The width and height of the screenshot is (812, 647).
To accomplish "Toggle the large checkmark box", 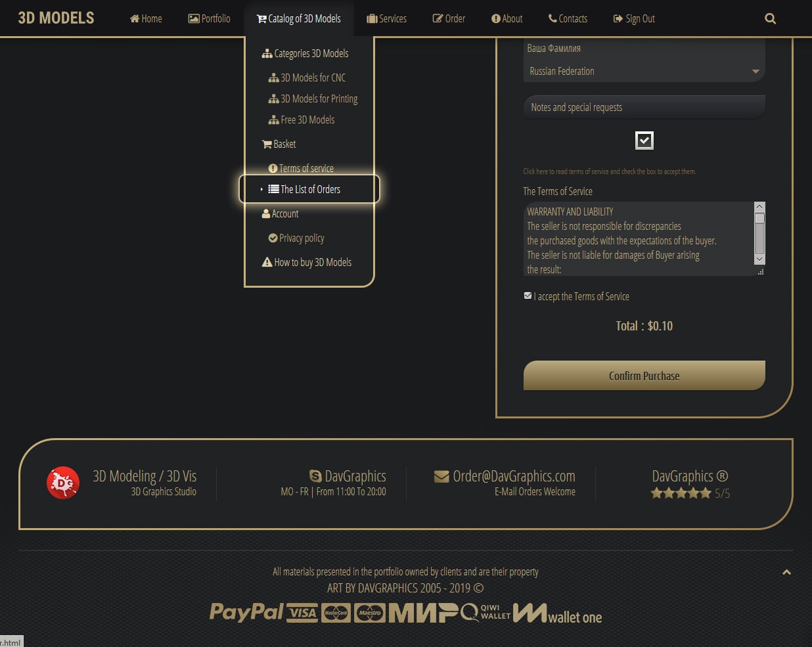I will (644, 140).
